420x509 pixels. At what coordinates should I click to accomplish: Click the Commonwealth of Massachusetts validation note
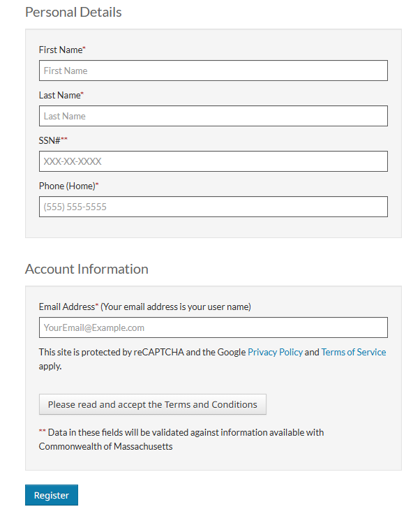click(x=181, y=440)
